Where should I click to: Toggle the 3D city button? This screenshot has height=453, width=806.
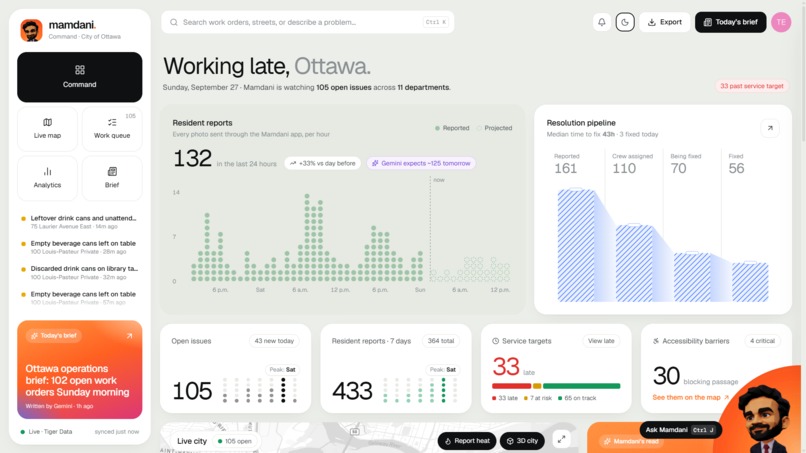click(x=522, y=441)
